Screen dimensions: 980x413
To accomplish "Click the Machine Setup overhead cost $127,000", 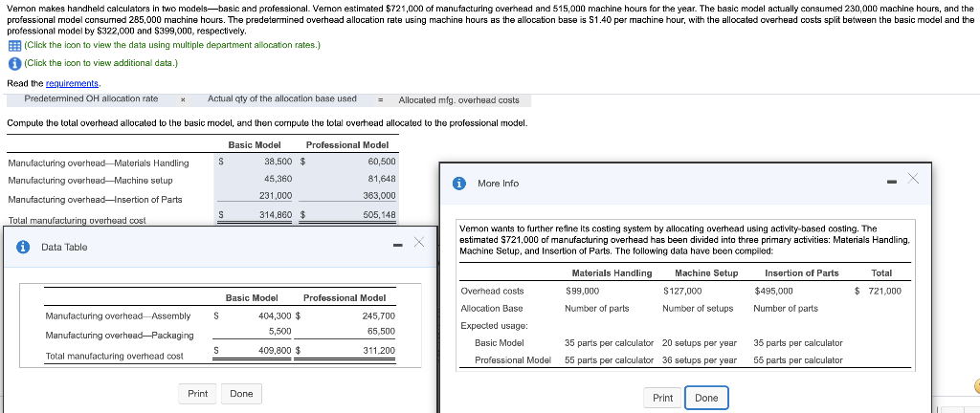I will point(681,291).
